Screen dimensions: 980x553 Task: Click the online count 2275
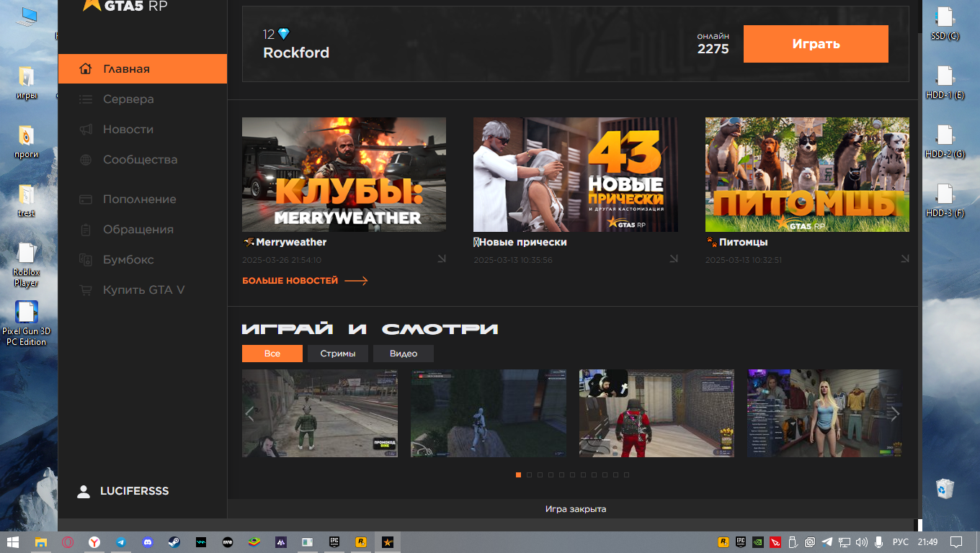[x=713, y=49]
